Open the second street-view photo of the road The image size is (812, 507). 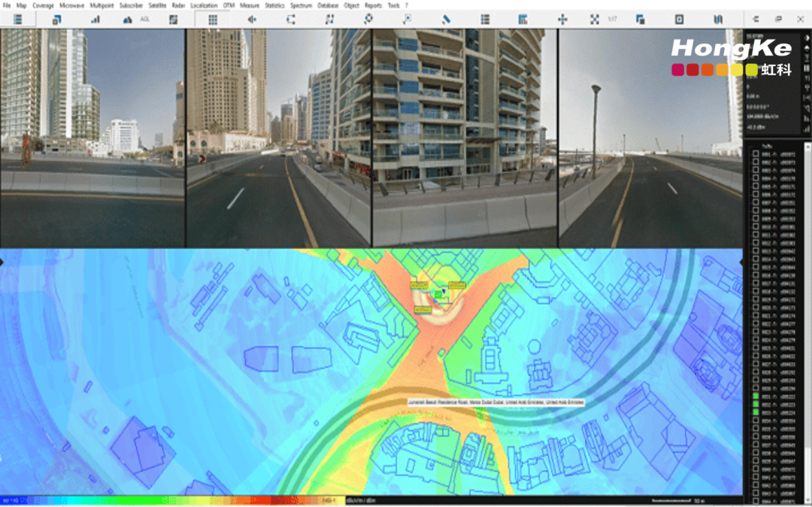279,138
